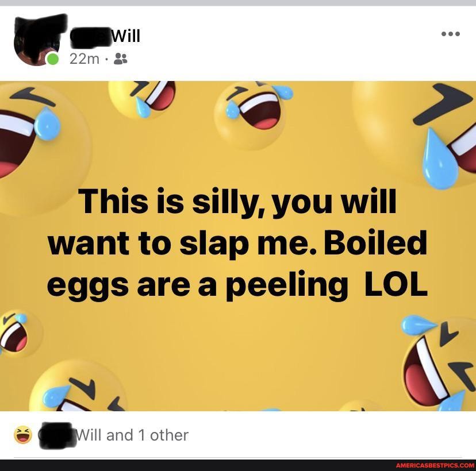Click the green online status dot

point(52,58)
